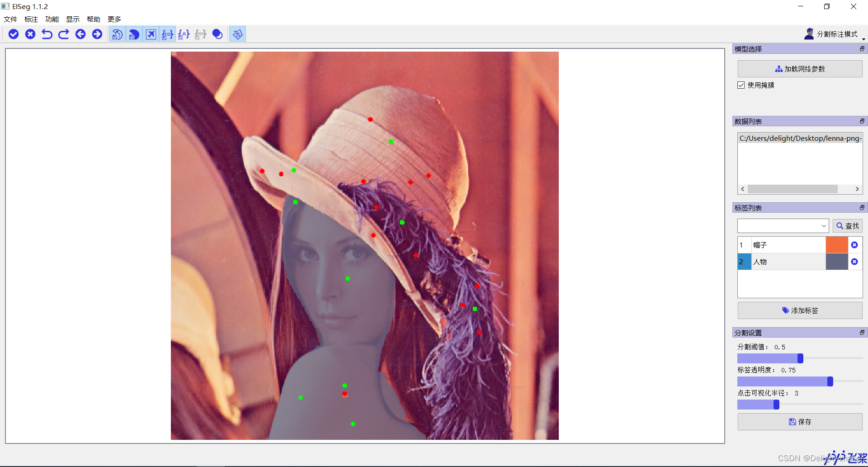Click the orange color swatch for 帽子
The image size is (868, 467).
837,245
